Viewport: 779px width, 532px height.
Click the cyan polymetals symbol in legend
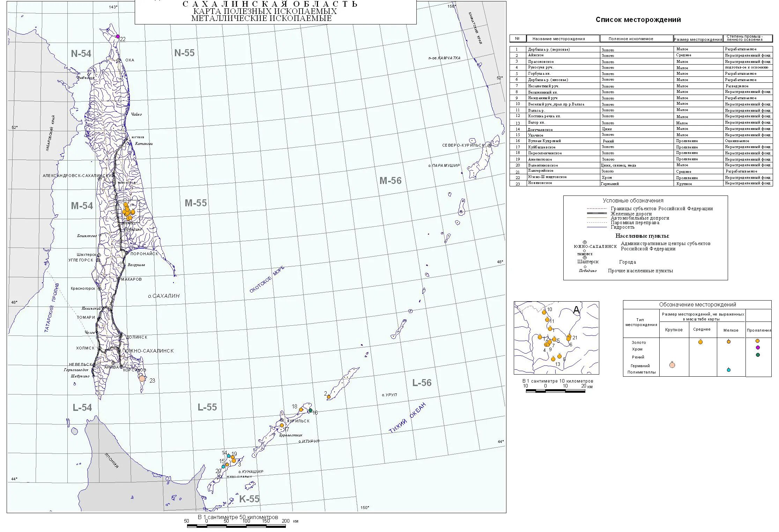tap(728, 370)
